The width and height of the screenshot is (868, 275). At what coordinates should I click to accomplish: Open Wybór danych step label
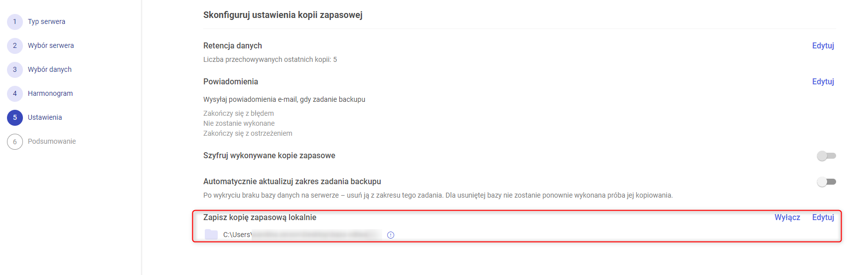[50, 70]
